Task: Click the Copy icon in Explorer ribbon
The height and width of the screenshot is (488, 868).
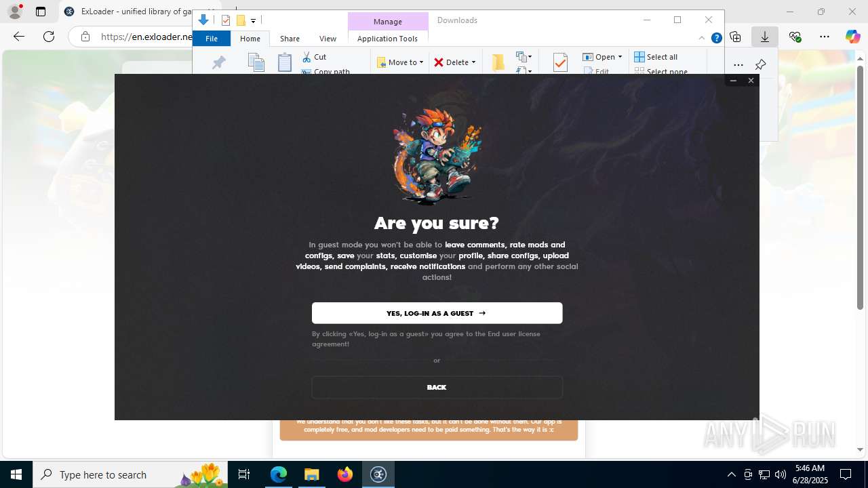Action: click(x=256, y=62)
